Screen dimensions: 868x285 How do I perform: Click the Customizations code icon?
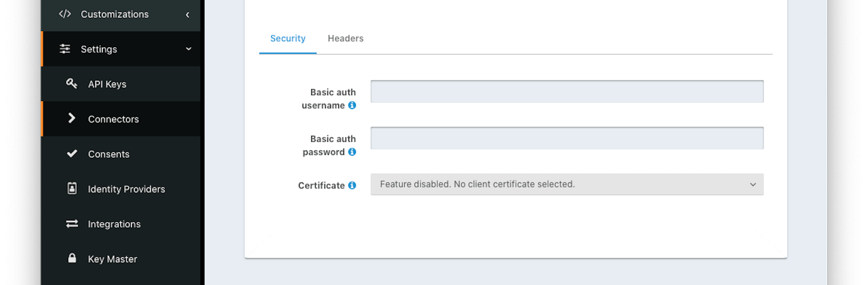[65, 14]
